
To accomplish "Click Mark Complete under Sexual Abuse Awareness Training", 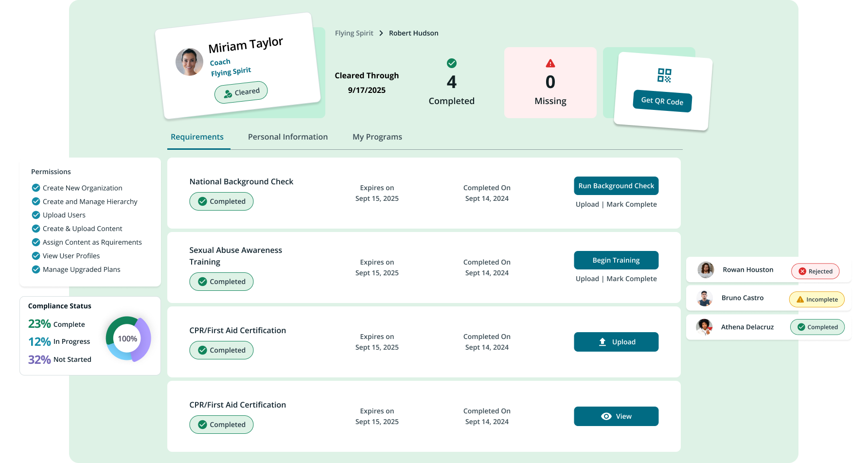I will (631, 278).
